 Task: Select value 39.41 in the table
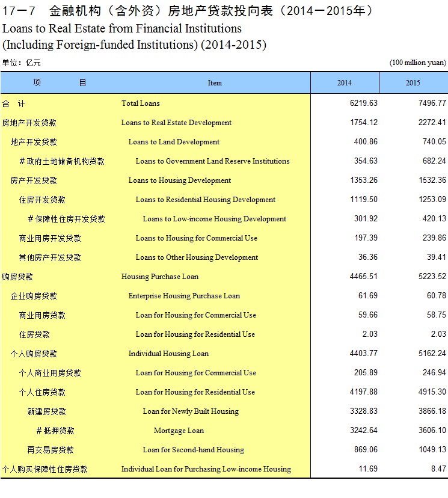437,257
